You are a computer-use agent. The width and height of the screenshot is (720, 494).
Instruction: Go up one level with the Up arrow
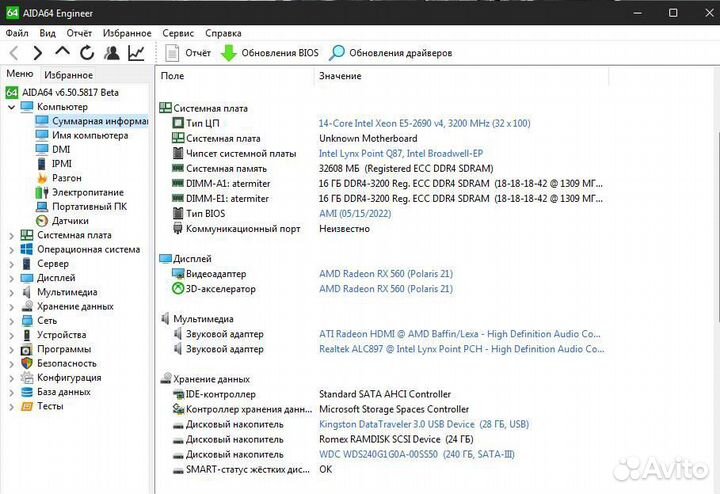[63, 53]
